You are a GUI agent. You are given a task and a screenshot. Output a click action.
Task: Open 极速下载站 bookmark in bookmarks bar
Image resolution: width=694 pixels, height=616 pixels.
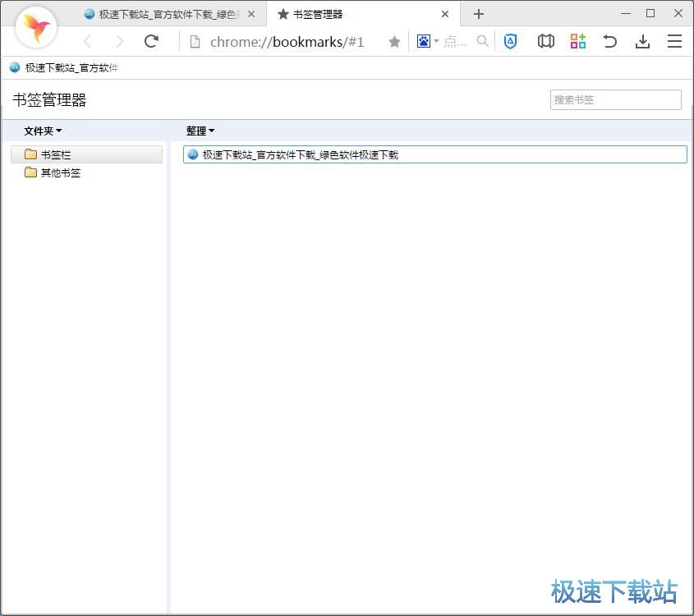64,67
